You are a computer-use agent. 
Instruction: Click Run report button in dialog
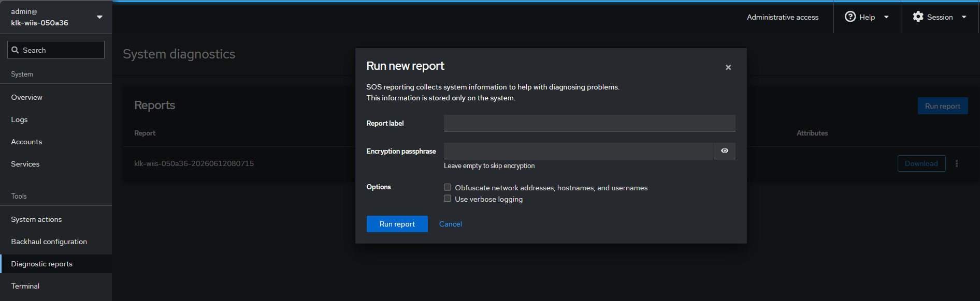click(x=397, y=224)
